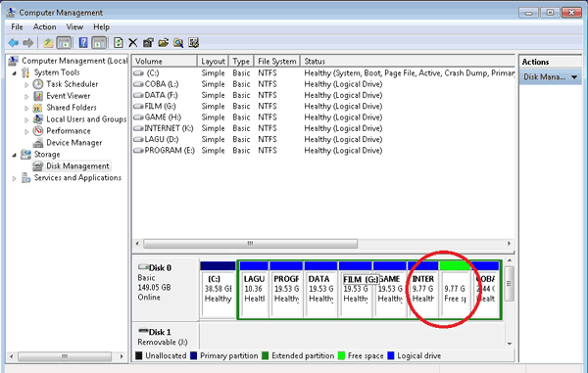
Task: Click the Disk 0 drive icon
Action: (x=143, y=267)
